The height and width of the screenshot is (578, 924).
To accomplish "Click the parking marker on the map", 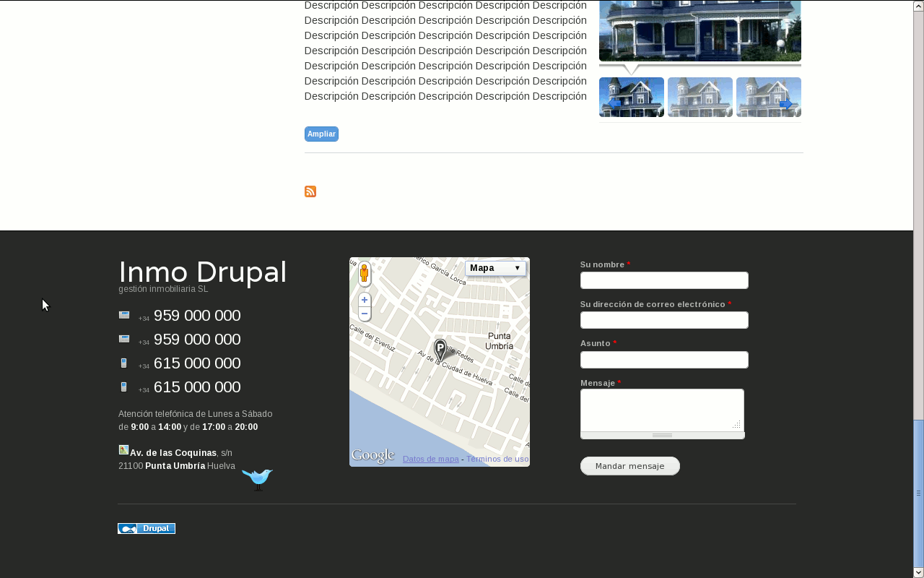I will coord(440,349).
